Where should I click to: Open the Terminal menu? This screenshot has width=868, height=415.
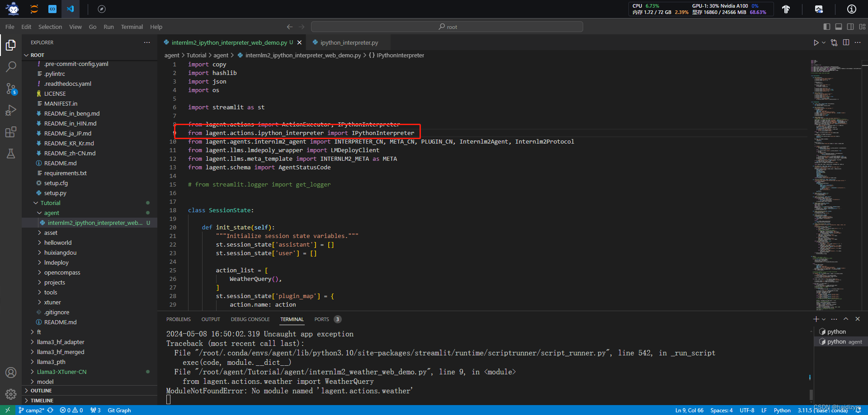click(132, 27)
